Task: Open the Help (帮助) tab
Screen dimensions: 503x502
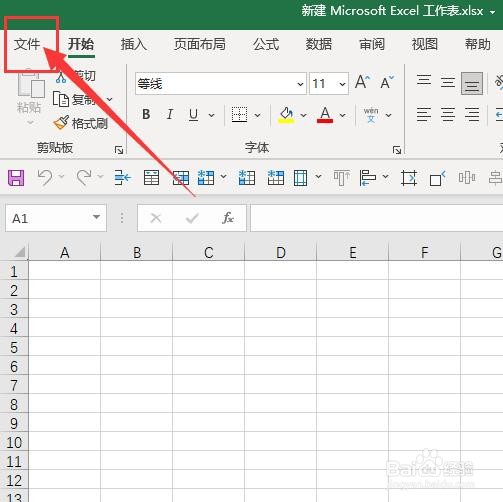Action: [x=478, y=44]
